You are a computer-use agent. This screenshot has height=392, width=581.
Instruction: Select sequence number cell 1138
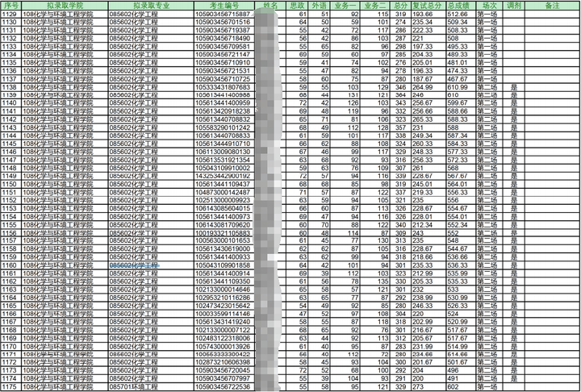(11, 87)
